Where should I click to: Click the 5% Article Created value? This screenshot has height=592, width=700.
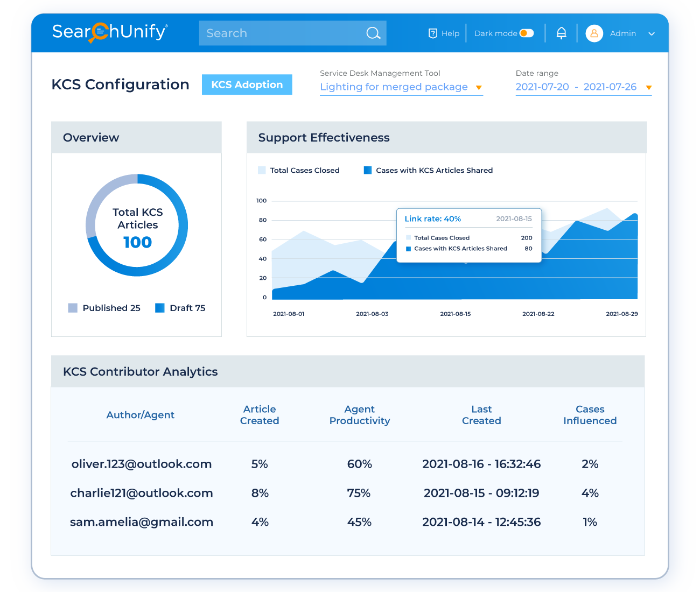pos(260,464)
